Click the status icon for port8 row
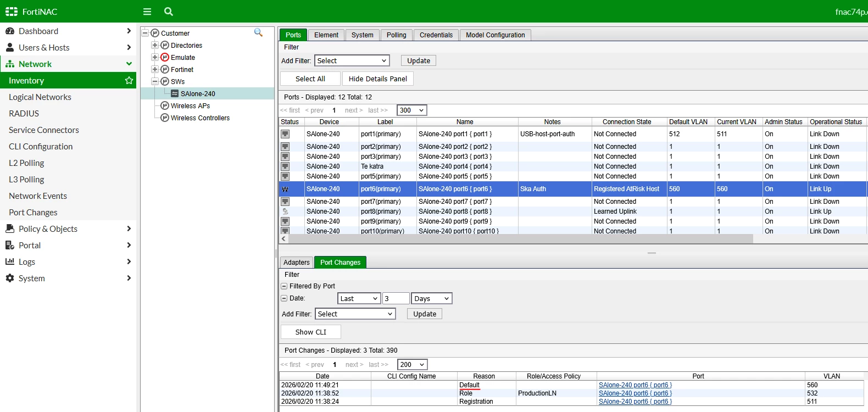Screen dimensions: 868x412 click(x=285, y=211)
